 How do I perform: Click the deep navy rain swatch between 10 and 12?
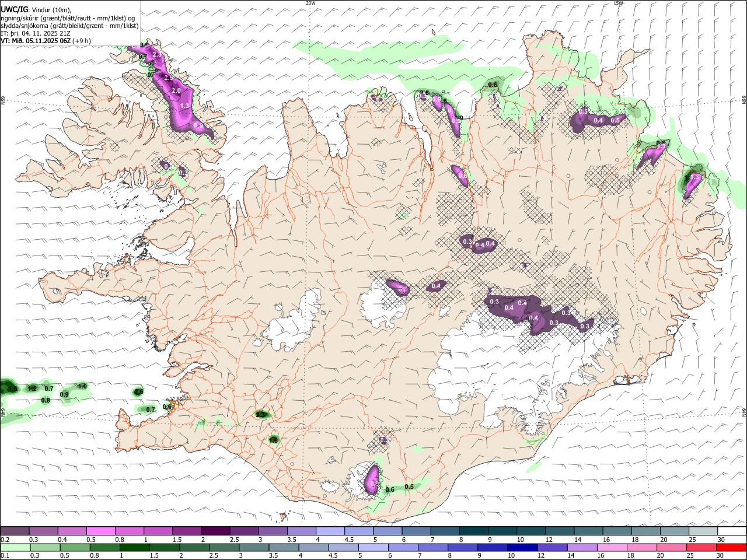pos(523,548)
